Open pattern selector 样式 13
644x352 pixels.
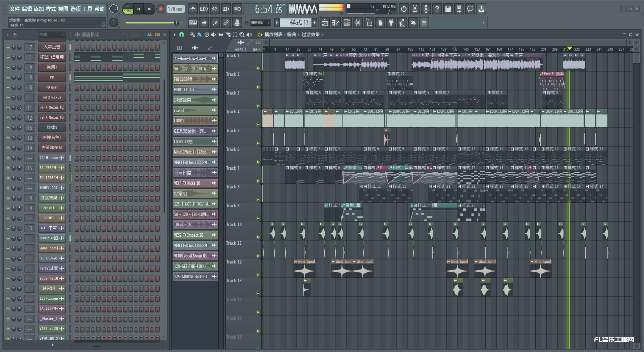click(296, 23)
